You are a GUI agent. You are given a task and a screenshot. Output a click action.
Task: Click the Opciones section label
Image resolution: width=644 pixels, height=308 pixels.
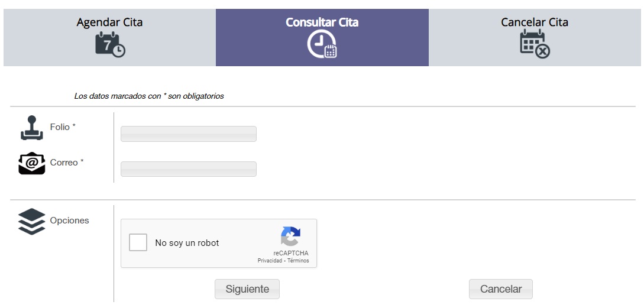(x=70, y=221)
